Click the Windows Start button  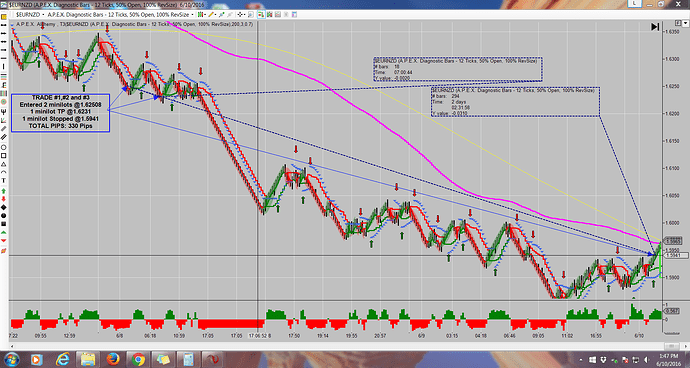pyautogui.click(x=12, y=359)
